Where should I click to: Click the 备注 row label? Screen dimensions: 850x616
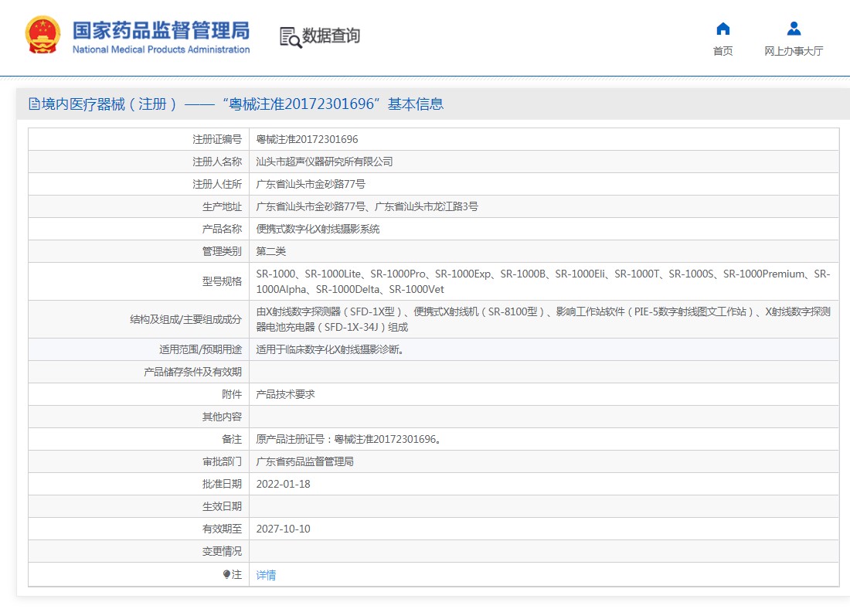pyautogui.click(x=232, y=439)
